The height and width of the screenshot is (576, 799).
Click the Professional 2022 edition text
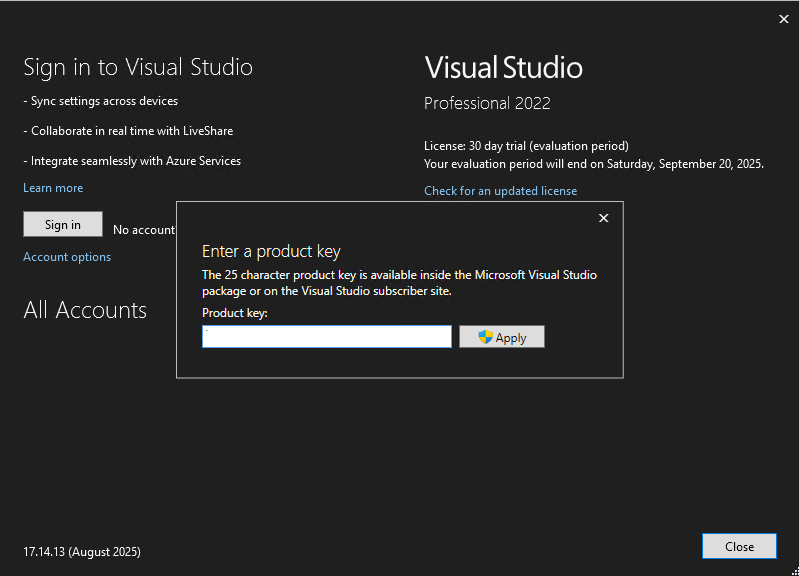click(487, 103)
